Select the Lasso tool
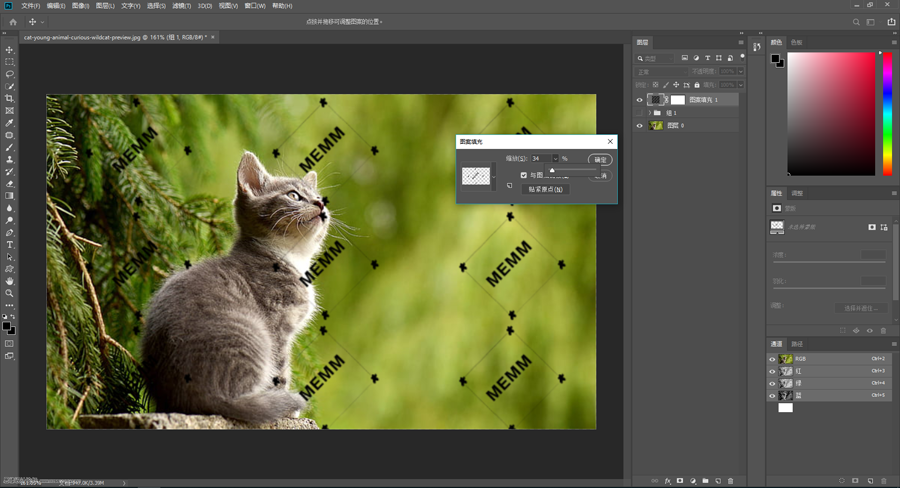 (x=10, y=74)
